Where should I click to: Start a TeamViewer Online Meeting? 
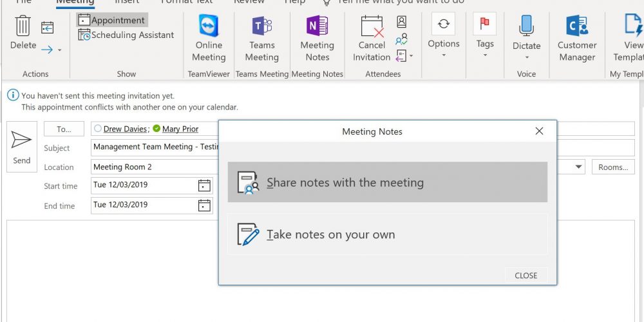209,38
